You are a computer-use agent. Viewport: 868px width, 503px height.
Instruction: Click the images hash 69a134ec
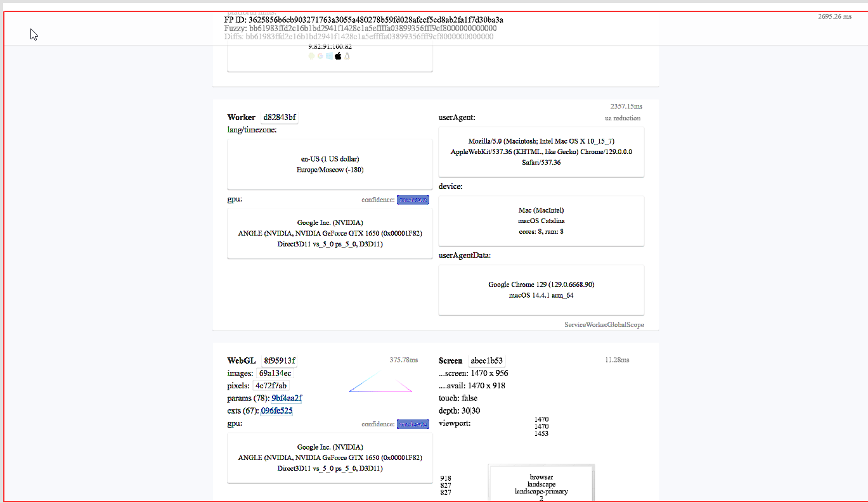(275, 373)
